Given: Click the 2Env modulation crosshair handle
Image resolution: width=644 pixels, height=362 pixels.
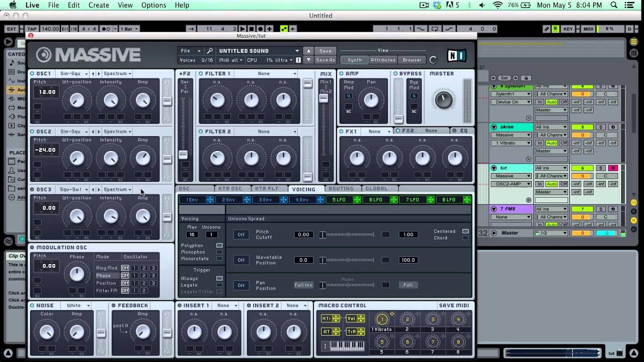Looking at the screenshot, I should (247, 200).
